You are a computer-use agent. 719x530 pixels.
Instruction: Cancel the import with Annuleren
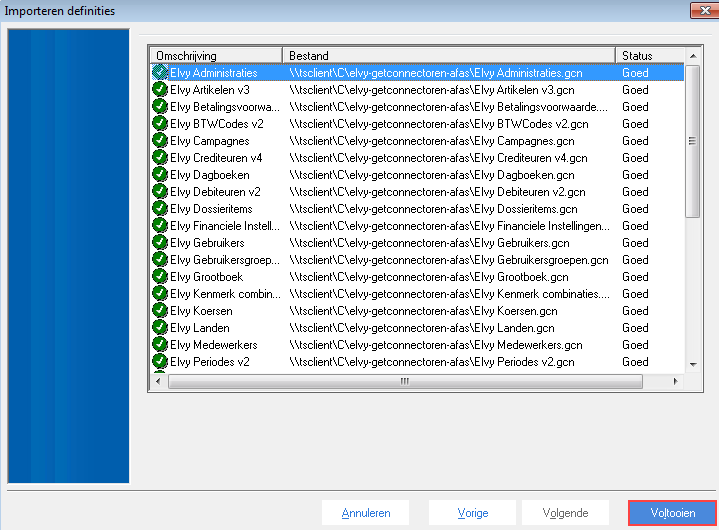coord(365,513)
